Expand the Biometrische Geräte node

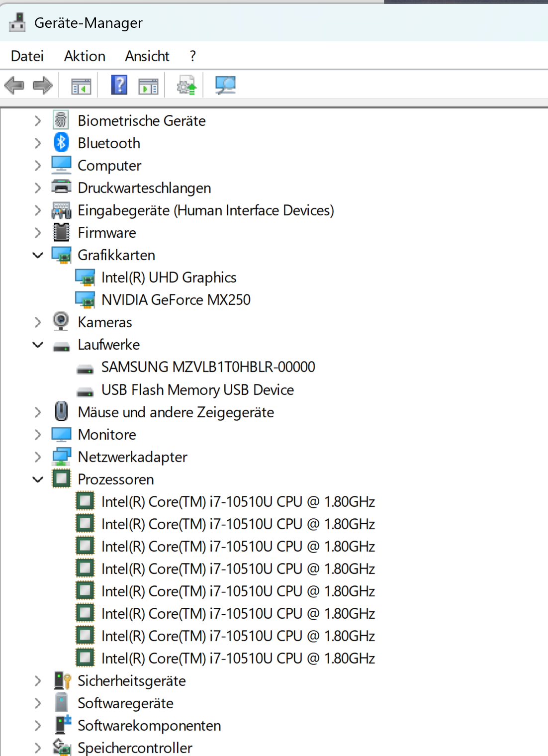pyautogui.click(x=38, y=120)
